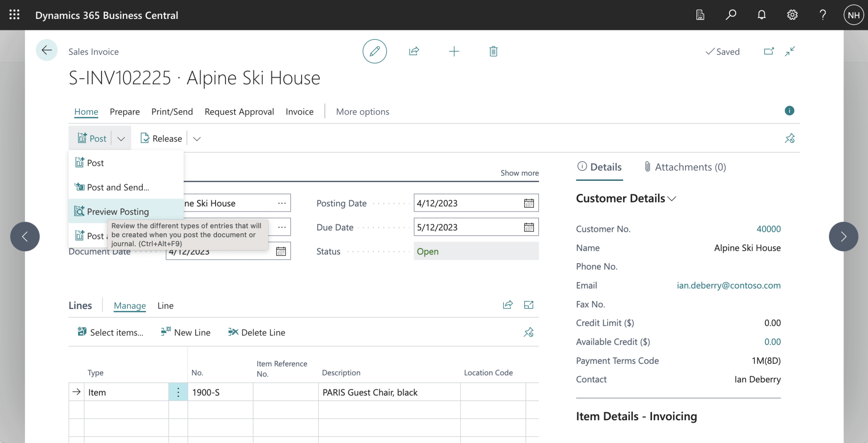Open customer number 40000 link
Viewport: 868px width, 443px height.
tap(768, 229)
